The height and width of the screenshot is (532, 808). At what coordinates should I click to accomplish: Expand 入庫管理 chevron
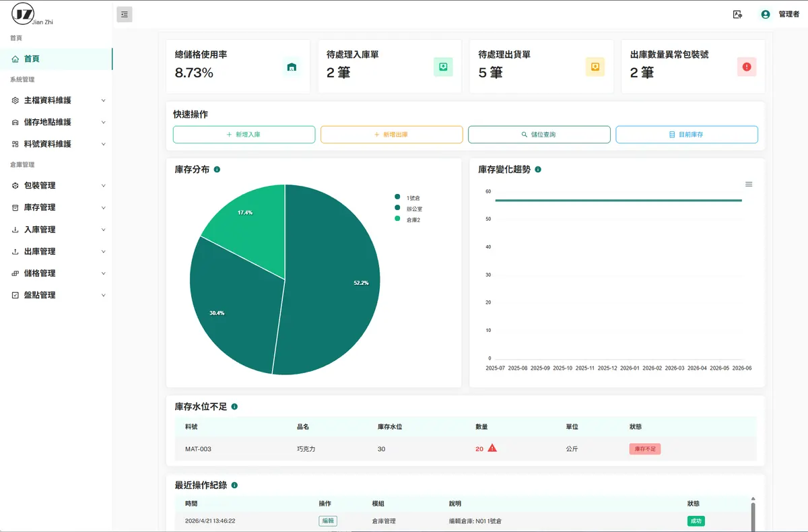103,230
